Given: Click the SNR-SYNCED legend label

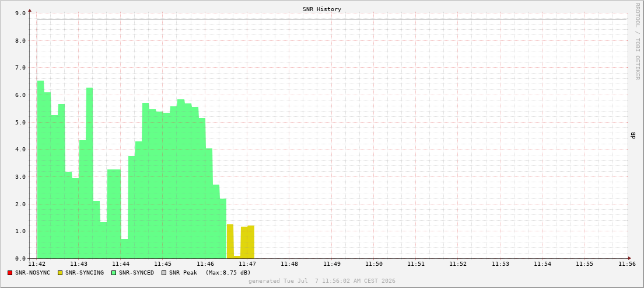Looking at the screenshot, I should 136,273.
